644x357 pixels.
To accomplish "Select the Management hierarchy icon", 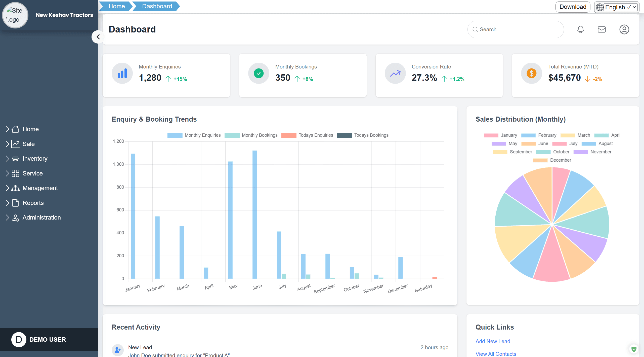I will click(16, 188).
